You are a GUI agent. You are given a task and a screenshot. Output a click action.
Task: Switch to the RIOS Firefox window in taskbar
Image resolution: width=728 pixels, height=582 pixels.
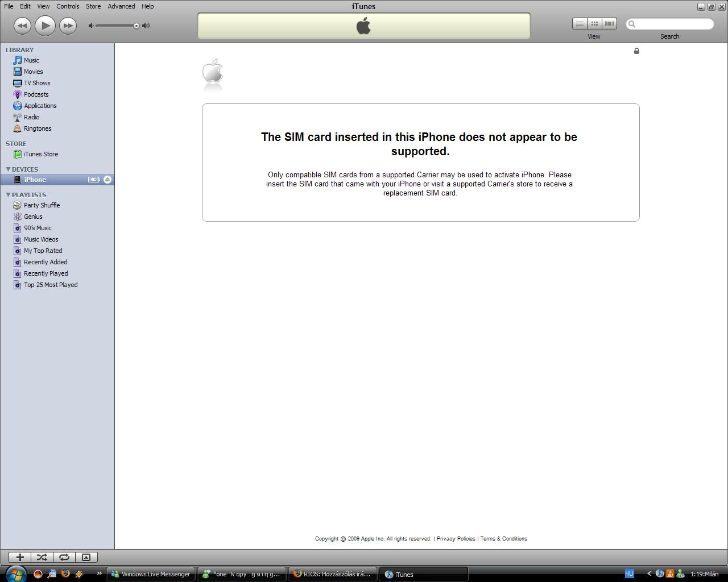(x=333, y=574)
